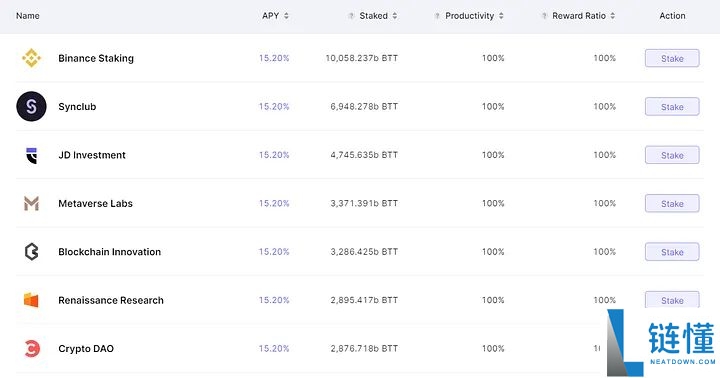
Task: Sort by Reward Ratio sort arrows
Action: (613, 16)
